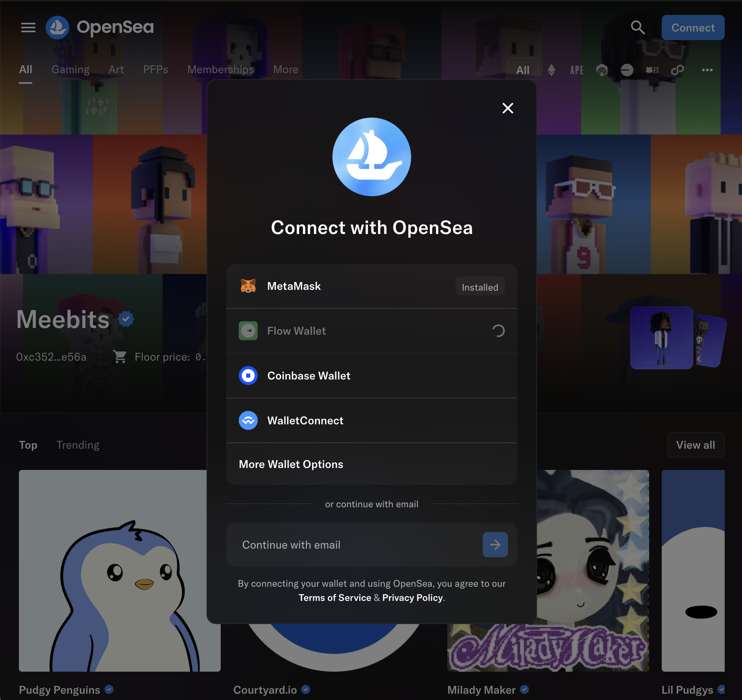Switch to the Gaming category tab
The width and height of the screenshot is (742, 700).
pyautogui.click(x=70, y=70)
